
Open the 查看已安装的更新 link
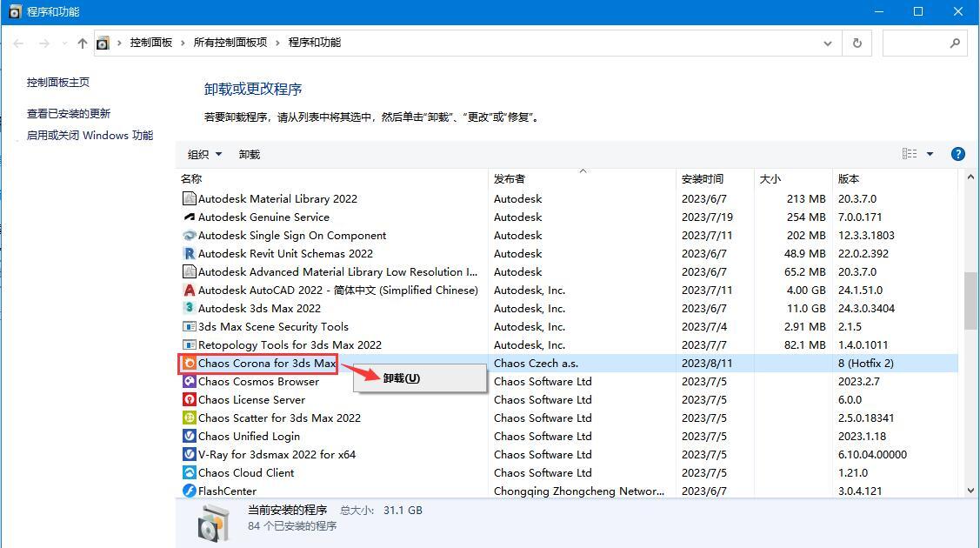pyautogui.click(x=69, y=114)
